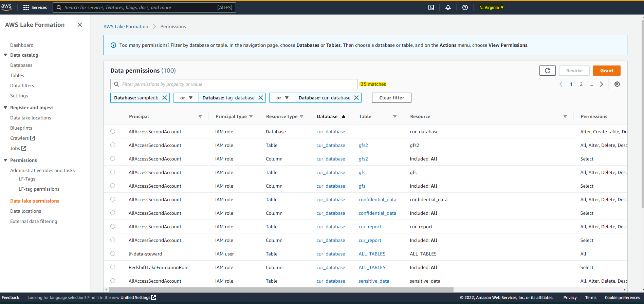
Task: Open Data filters in the sidebar
Action: coord(22,85)
